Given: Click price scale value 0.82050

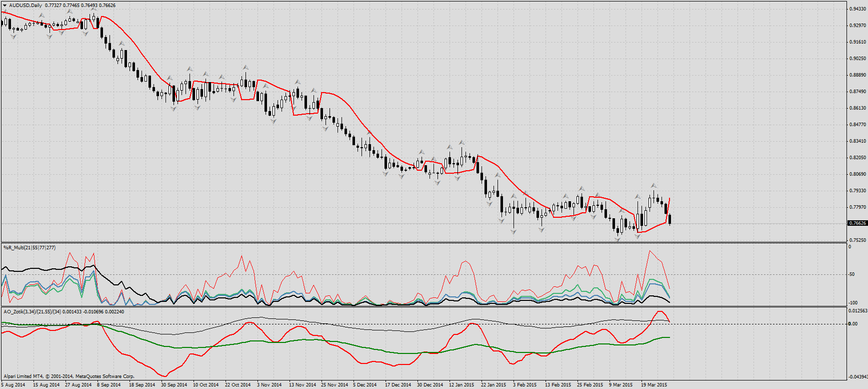Looking at the screenshot, I should tap(857, 158).
